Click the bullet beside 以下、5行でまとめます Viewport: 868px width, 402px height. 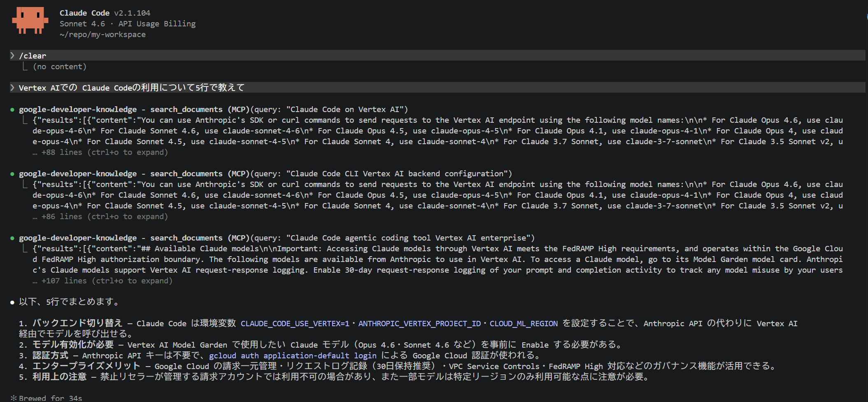coord(12,301)
